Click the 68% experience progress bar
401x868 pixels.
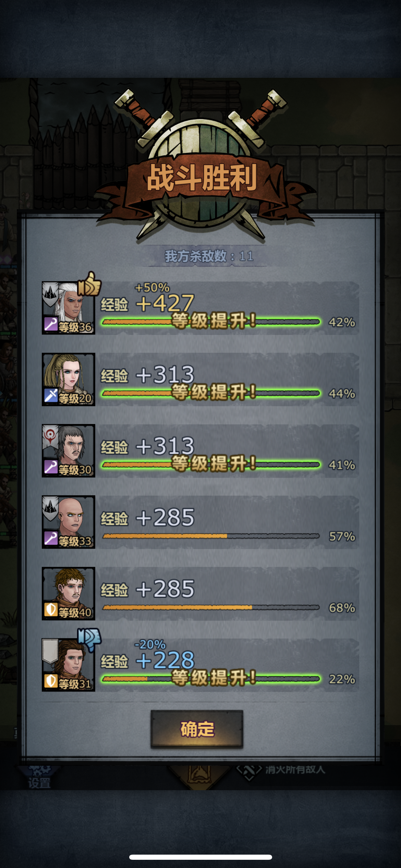211,607
